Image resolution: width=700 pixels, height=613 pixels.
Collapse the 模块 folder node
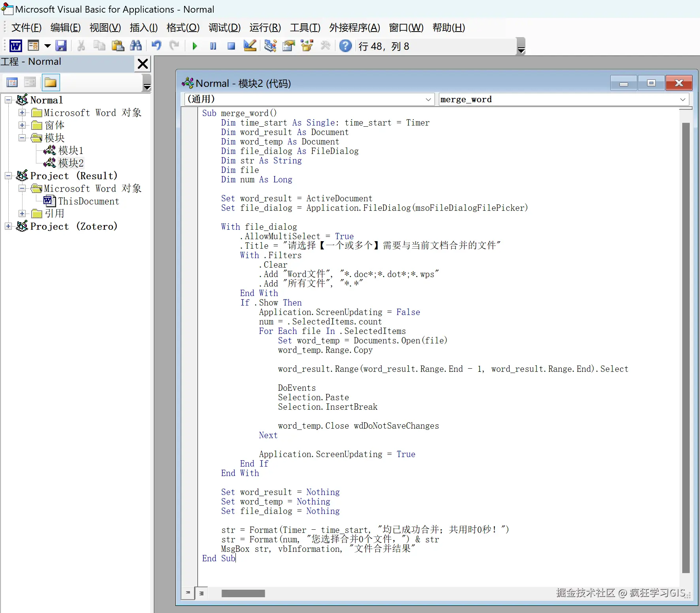click(23, 138)
